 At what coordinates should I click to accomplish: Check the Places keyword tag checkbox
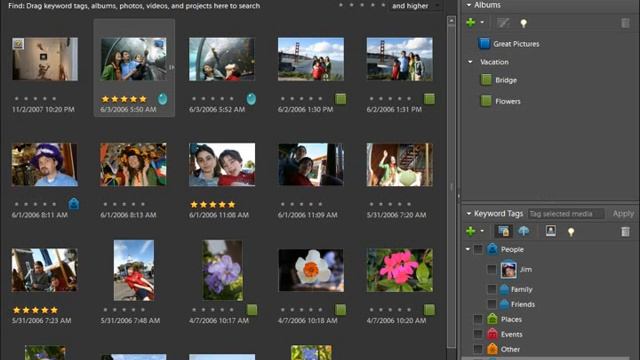(478, 319)
